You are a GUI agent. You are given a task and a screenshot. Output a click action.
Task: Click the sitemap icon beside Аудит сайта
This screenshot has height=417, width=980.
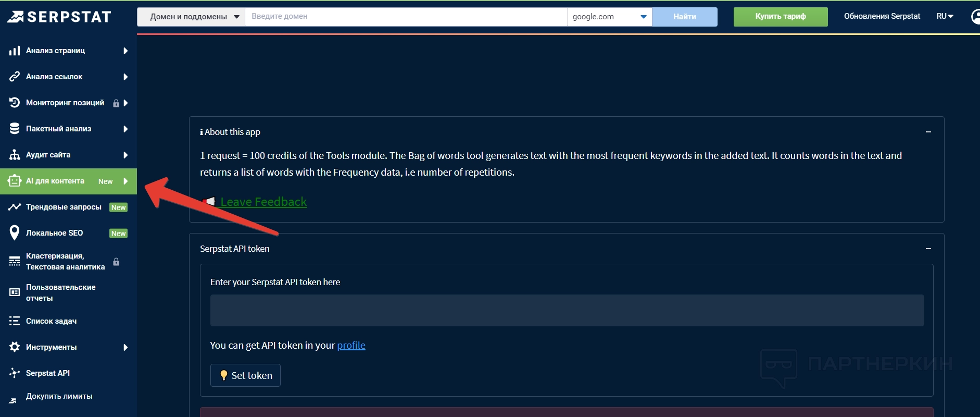[15, 155]
